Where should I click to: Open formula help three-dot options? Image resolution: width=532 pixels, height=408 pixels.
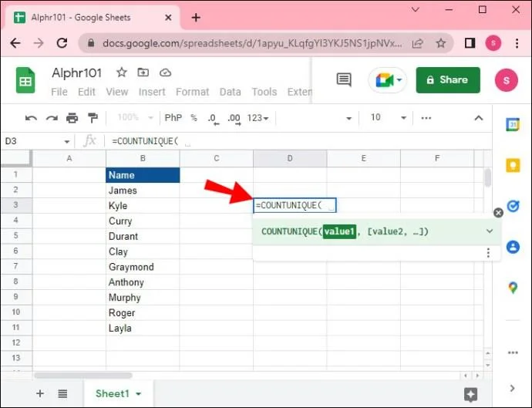click(488, 252)
